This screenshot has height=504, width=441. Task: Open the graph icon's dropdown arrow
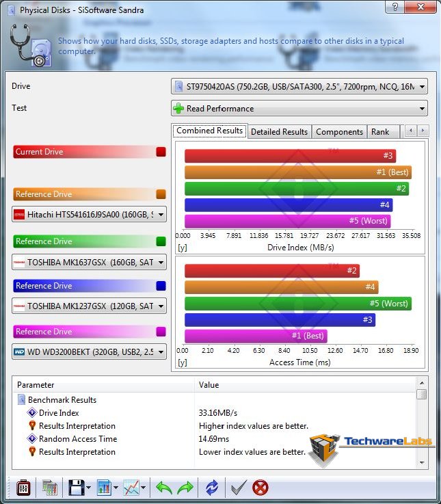point(144,488)
